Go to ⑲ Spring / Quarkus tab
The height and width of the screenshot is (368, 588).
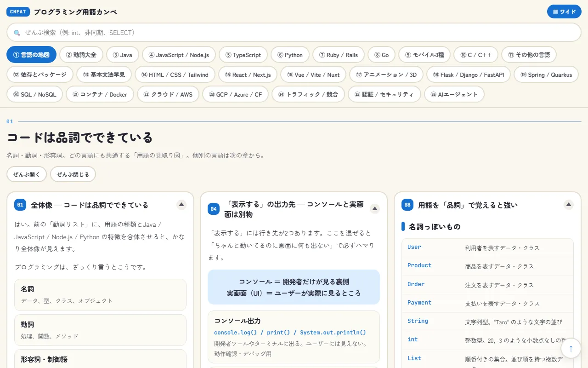tap(546, 75)
